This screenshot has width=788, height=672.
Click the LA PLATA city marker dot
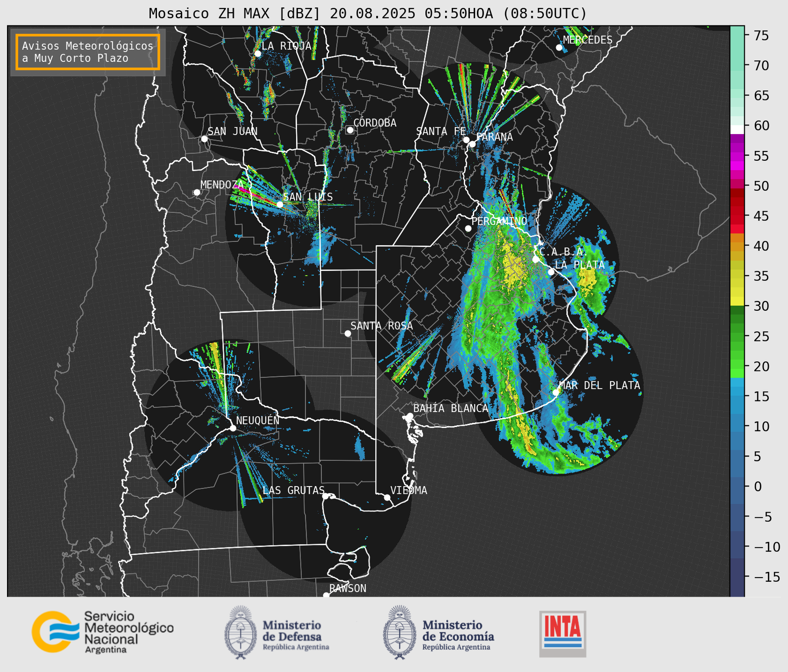pos(551,272)
